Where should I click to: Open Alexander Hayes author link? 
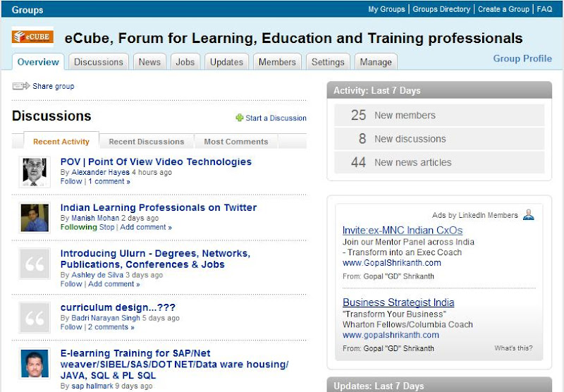tap(100, 172)
